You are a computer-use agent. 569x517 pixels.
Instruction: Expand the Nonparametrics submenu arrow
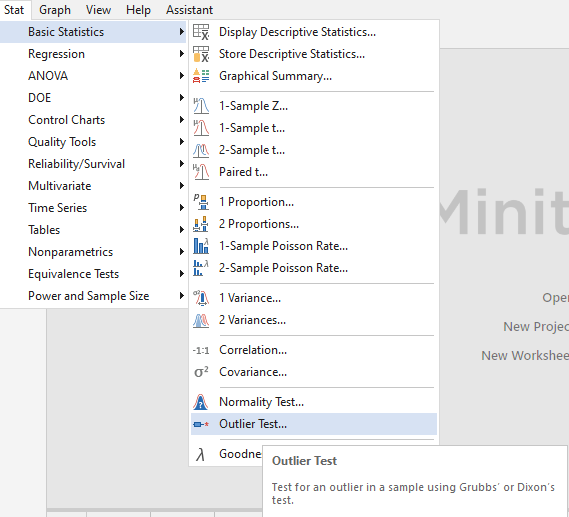pyautogui.click(x=181, y=252)
